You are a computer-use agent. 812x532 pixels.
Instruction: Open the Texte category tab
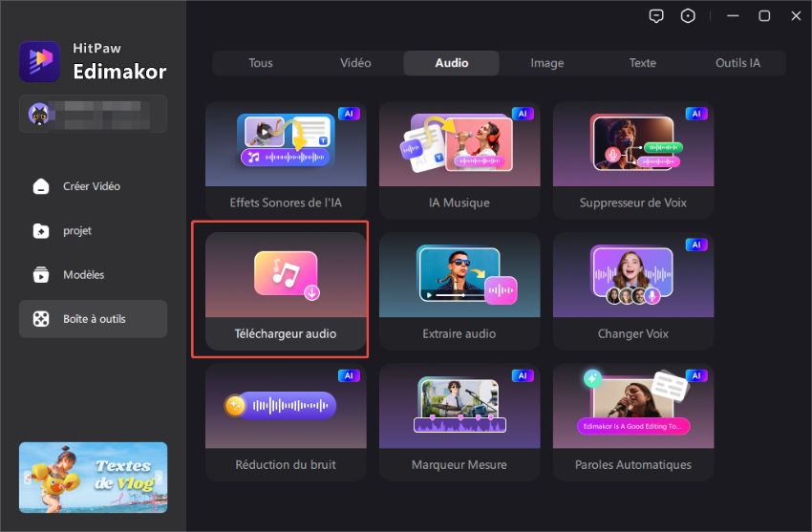coord(642,63)
